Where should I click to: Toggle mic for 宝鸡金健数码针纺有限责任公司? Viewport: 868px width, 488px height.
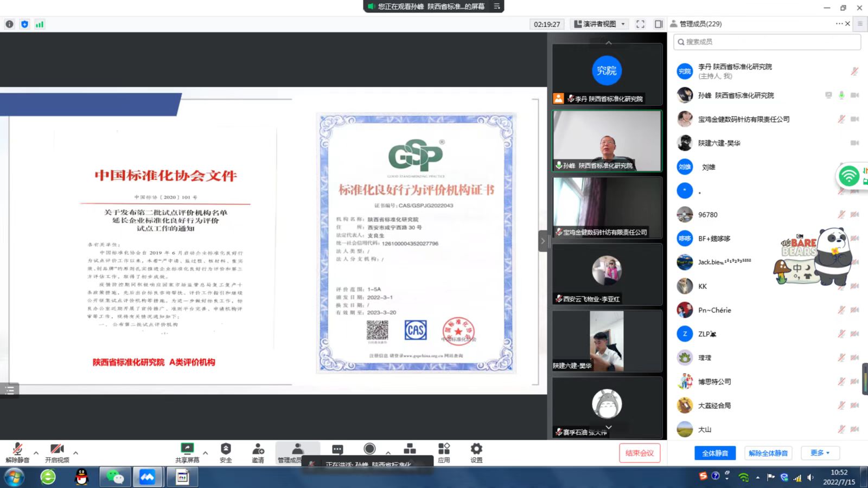tap(841, 119)
